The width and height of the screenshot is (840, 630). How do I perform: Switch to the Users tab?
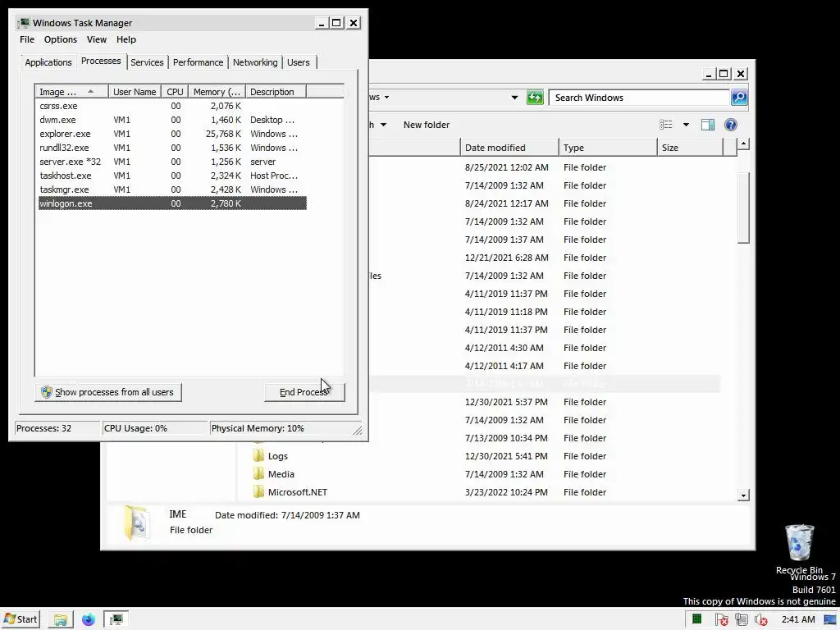(x=299, y=62)
